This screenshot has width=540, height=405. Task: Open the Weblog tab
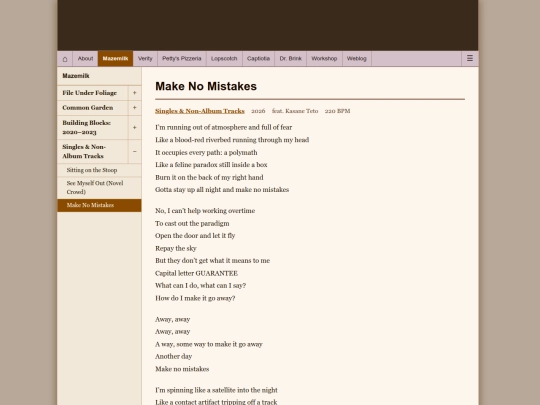[356, 59]
